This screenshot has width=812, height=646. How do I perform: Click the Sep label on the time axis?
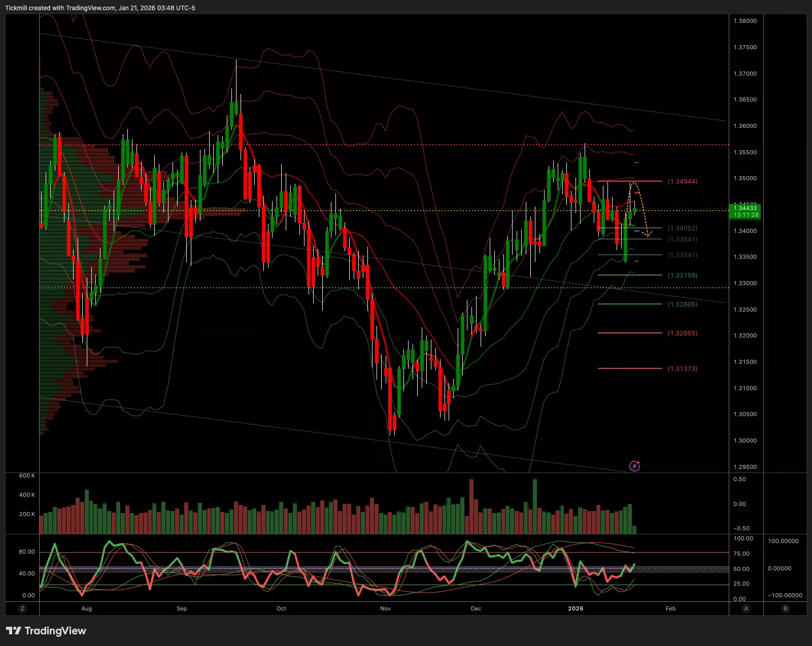[182, 608]
